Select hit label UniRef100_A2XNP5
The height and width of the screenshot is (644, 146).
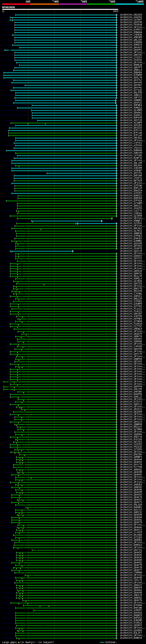pos(131,123)
